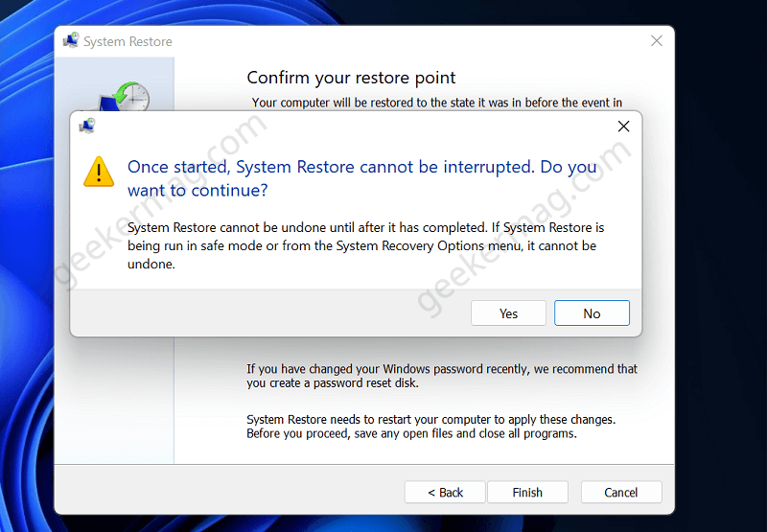Click the password reset disk recommendation text

pyautogui.click(x=442, y=376)
